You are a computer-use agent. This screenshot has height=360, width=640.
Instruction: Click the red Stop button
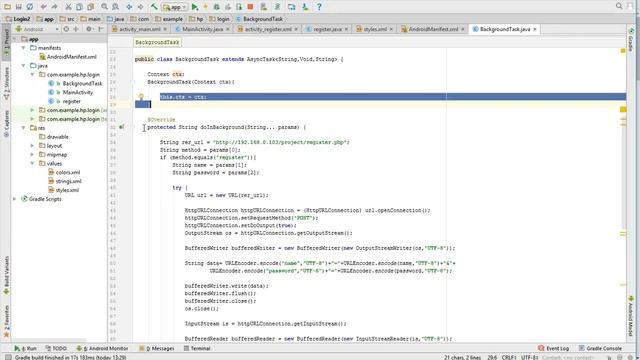coord(250,7)
